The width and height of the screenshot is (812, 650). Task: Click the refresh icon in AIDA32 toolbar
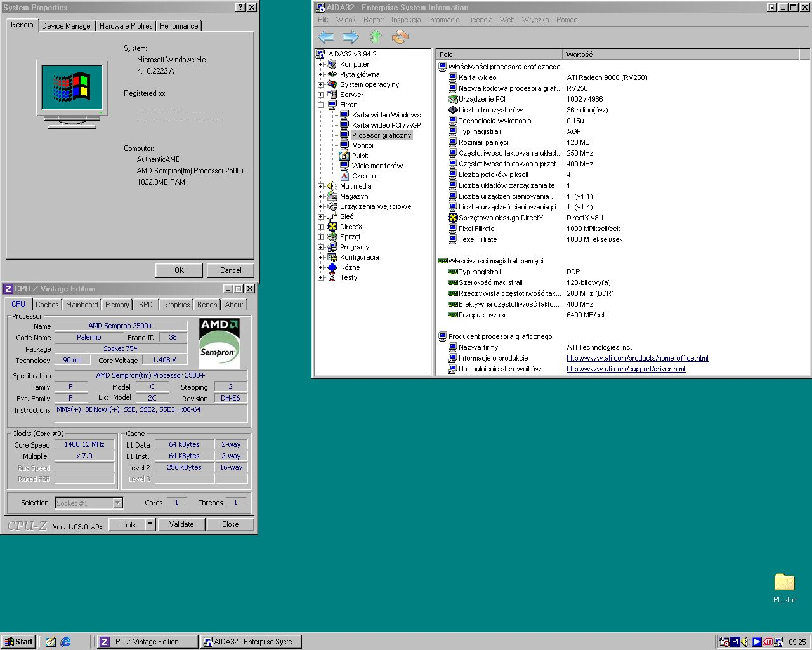click(x=400, y=37)
